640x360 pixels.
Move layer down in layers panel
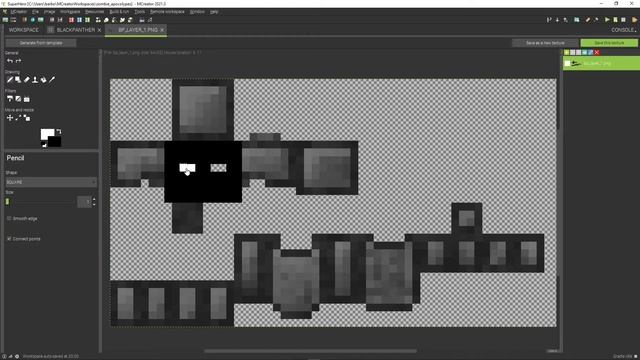click(x=578, y=52)
